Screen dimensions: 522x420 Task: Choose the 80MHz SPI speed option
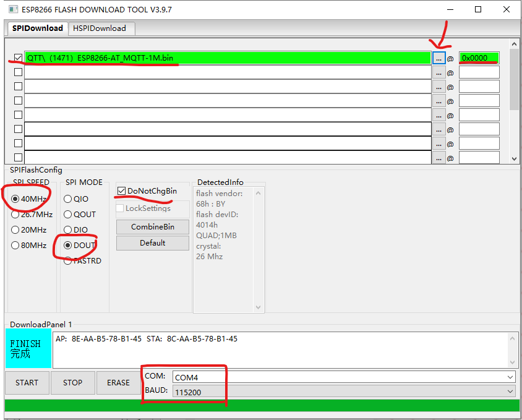pyautogui.click(x=15, y=245)
